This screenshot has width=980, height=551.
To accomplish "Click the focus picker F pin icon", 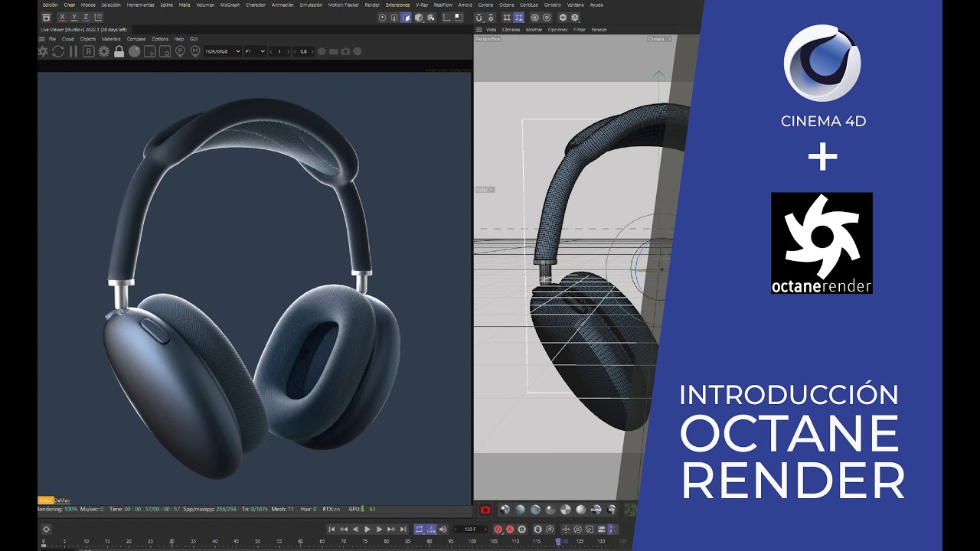I will (x=180, y=51).
